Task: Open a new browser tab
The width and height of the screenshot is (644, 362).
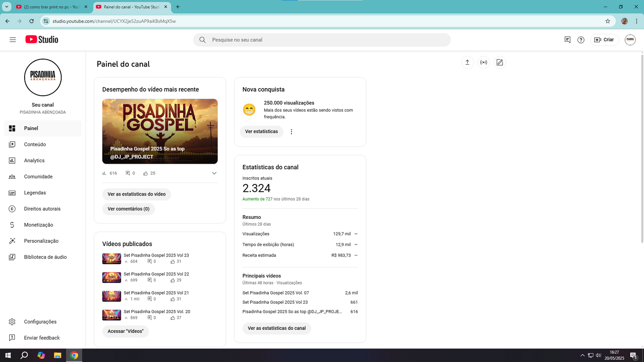Action: (178, 7)
